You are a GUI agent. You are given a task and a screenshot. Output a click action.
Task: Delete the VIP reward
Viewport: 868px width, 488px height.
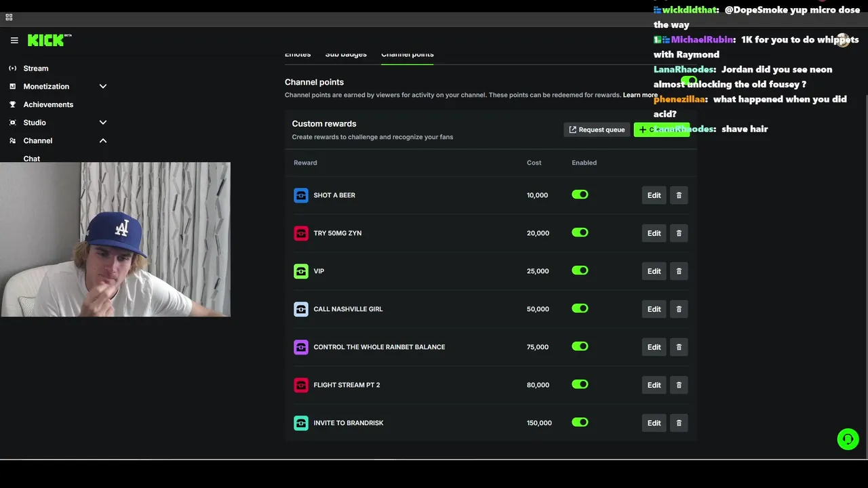coord(679,271)
